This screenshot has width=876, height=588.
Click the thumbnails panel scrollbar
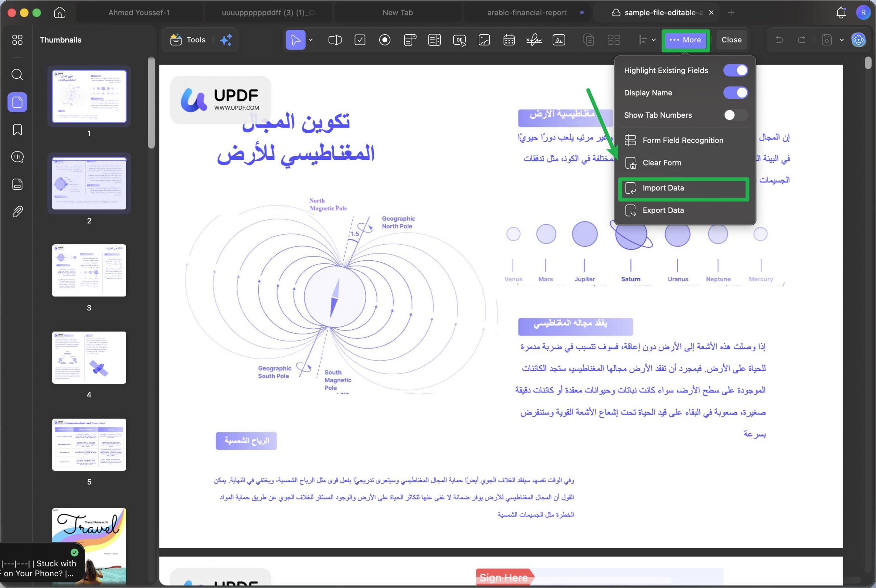(151, 103)
